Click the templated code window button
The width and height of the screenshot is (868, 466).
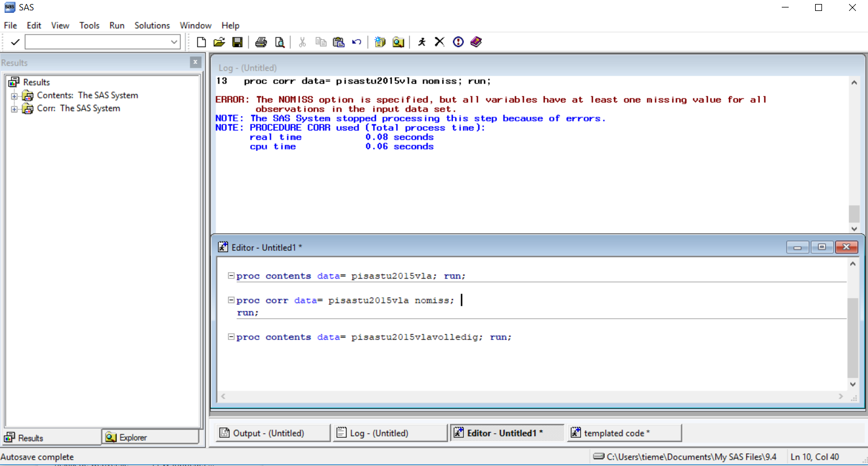click(x=624, y=433)
